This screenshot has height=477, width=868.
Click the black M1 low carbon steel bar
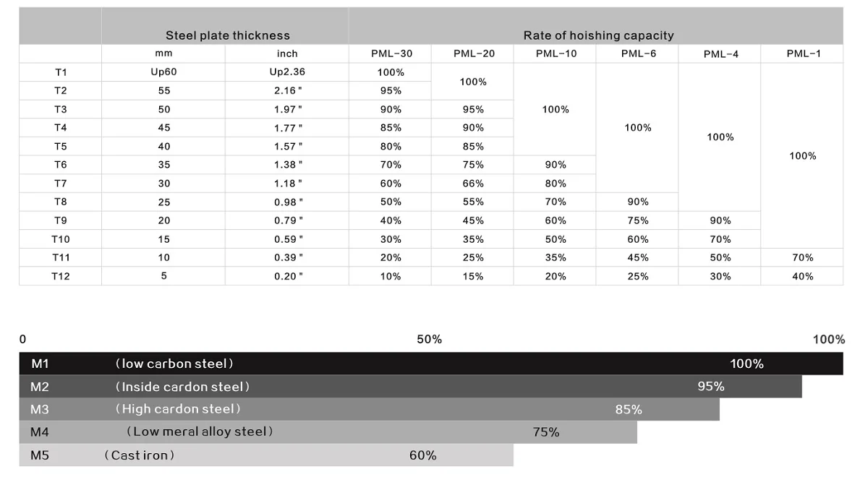pos(431,364)
